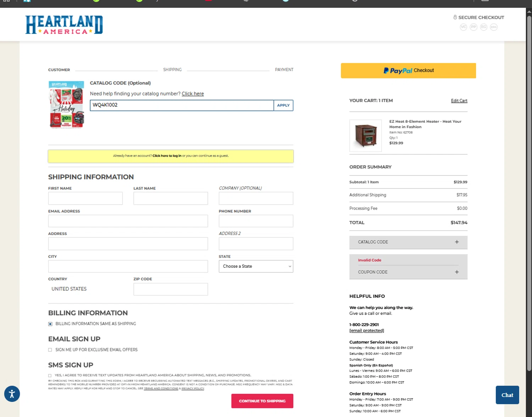
Task: Open 'Click here' catalog number help link
Action: tap(193, 94)
